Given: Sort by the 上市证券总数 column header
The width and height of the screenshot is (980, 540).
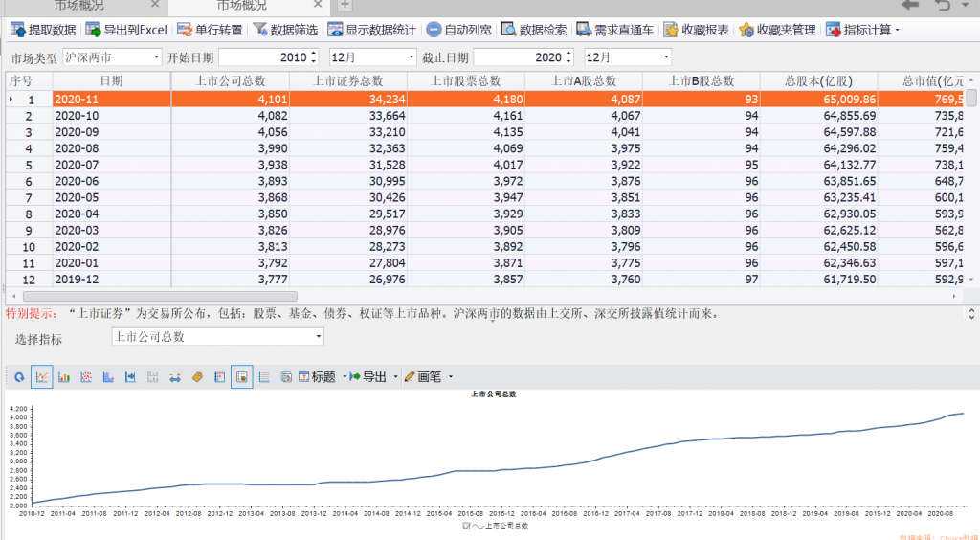Looking at the screenshot, I should pyautogui.click(x=347, y=80).
